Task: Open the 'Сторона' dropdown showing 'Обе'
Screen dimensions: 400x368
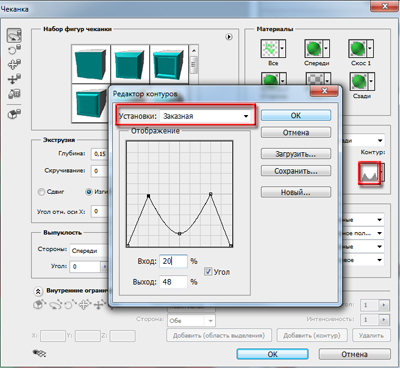Action: point(191,321)
